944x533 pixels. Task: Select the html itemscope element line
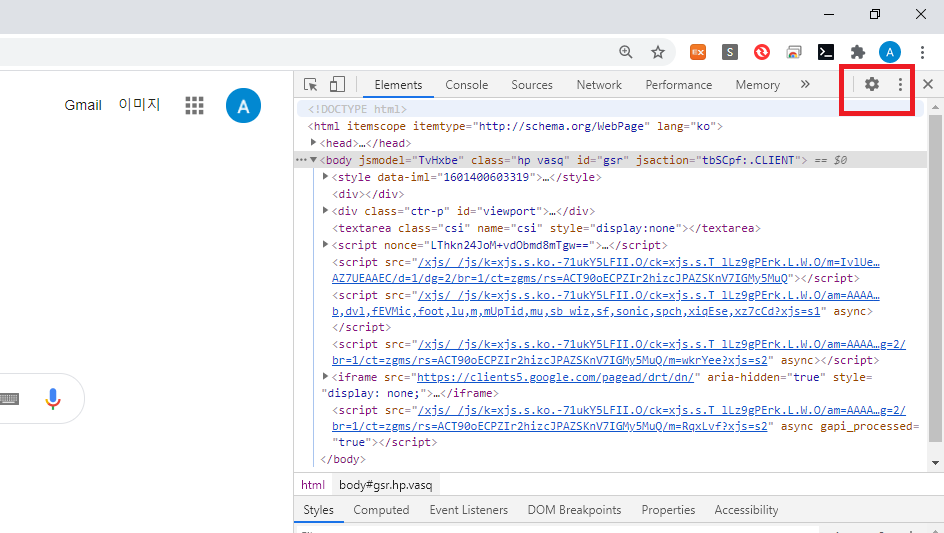(515, 126)
